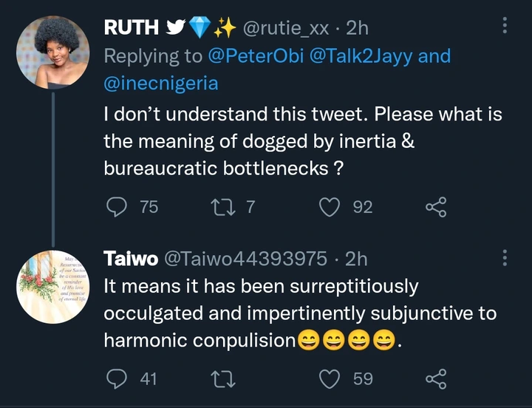Screen dimensions: 532x408
Task: Like RUTH's tweet
Action: coord(328,208)
